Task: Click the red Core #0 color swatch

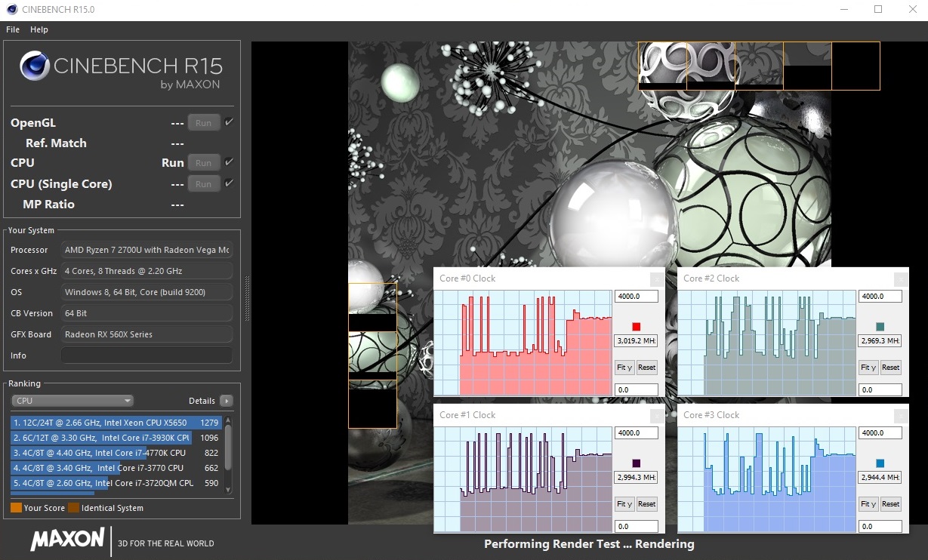Action: coord(636,327)
